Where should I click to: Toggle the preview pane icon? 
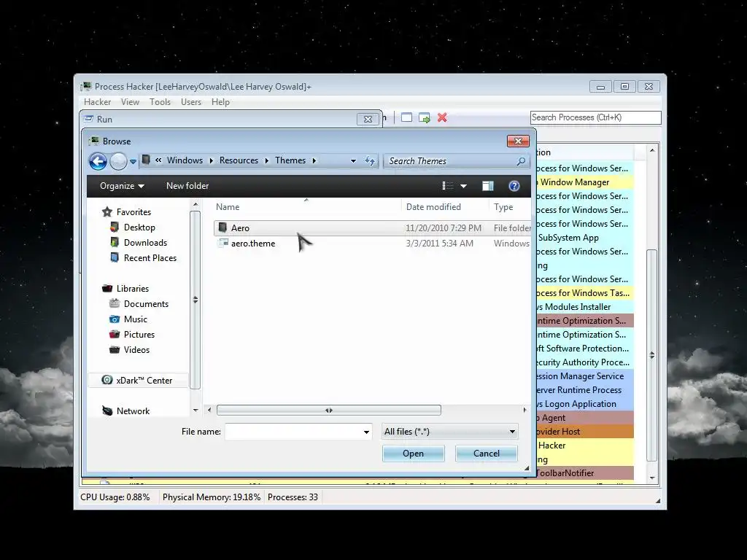[488, 186]
